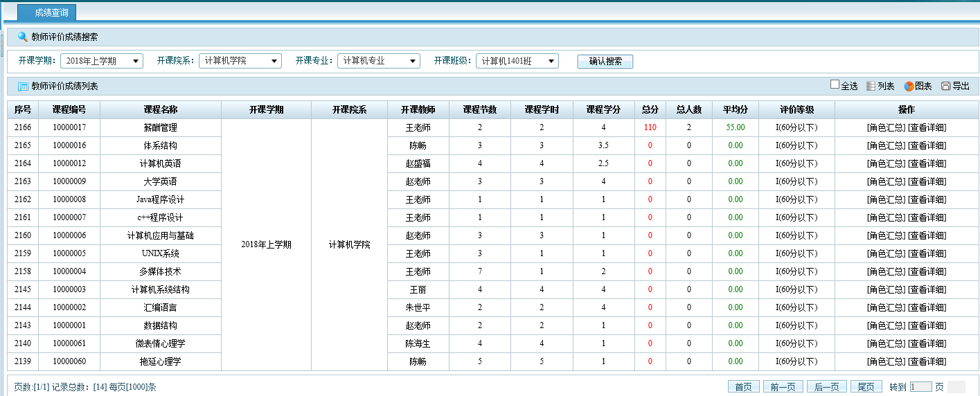Viewport: 980px width, 396px height.
Task: Open the 开课学期 dropdown
Action: pyautogui.click(x=102, y=61)
